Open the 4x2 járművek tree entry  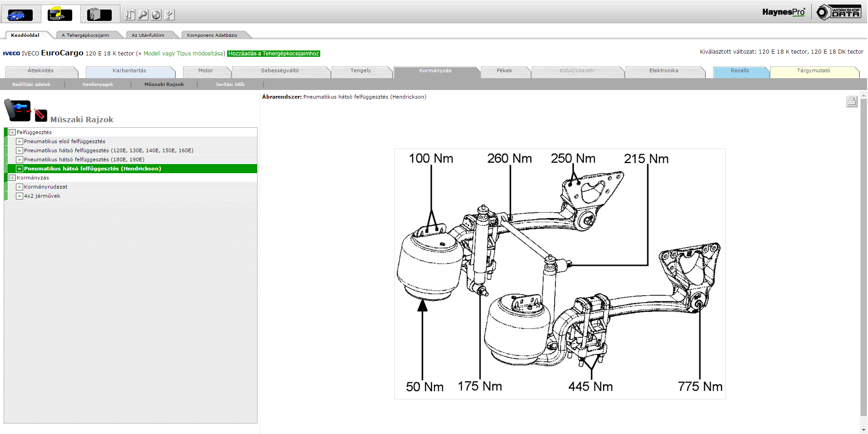pos(42,196)
